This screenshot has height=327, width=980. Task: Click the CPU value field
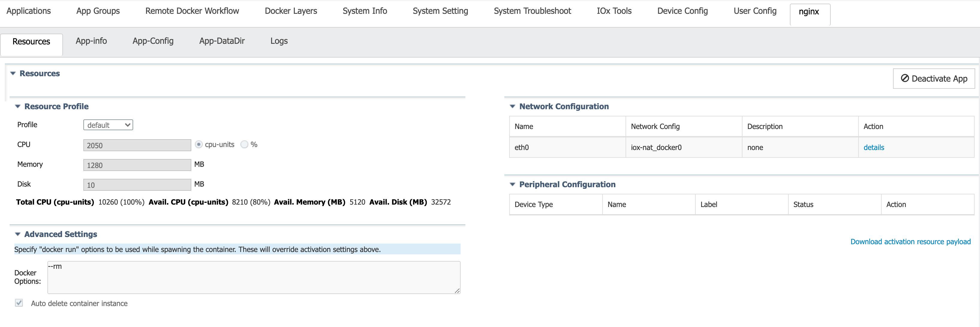coord(137,145)
